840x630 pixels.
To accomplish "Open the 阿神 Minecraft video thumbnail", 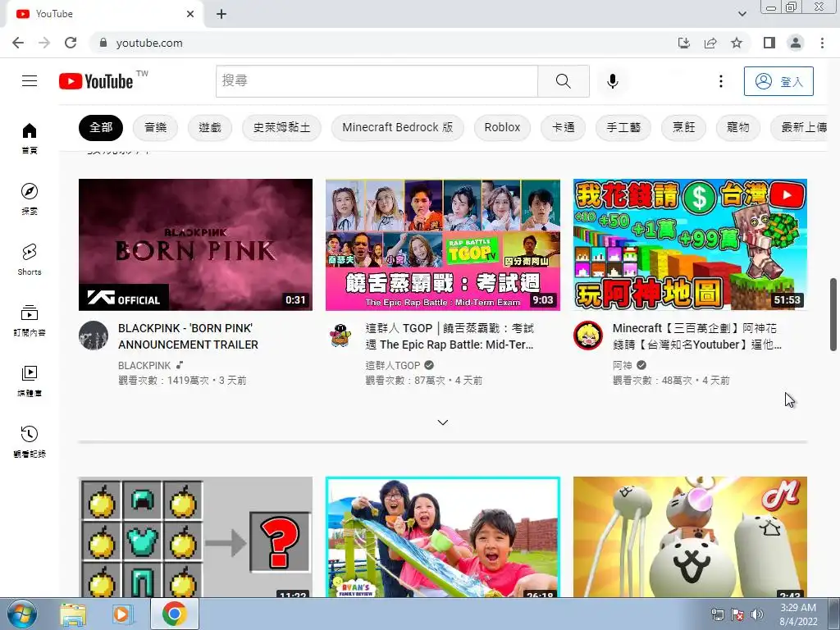I will (x=690, y=244).
